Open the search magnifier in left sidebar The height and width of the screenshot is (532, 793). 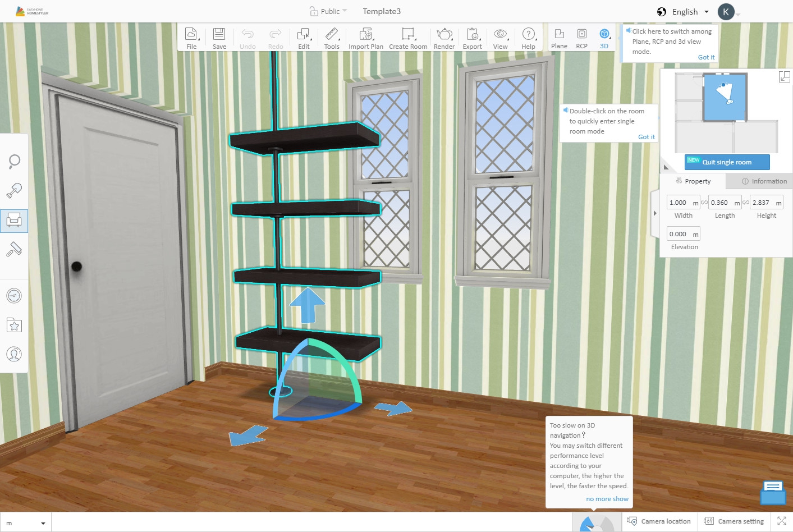point(14,162)
